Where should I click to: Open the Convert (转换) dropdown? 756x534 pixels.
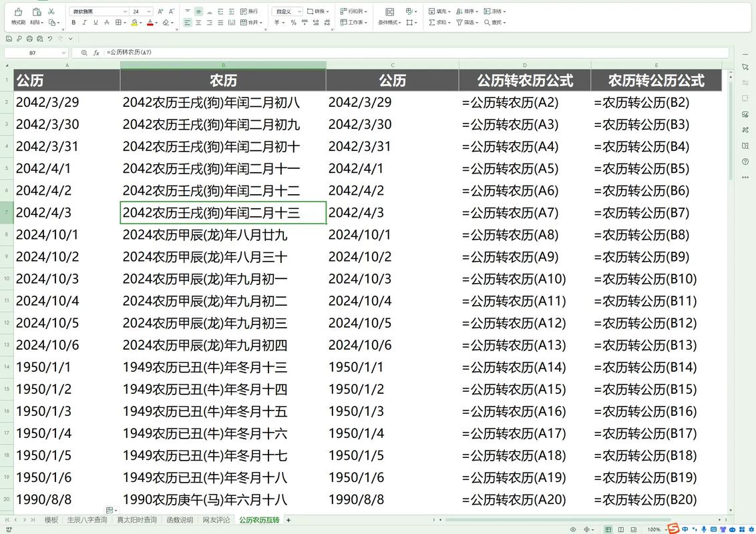[x=318, y=11]
